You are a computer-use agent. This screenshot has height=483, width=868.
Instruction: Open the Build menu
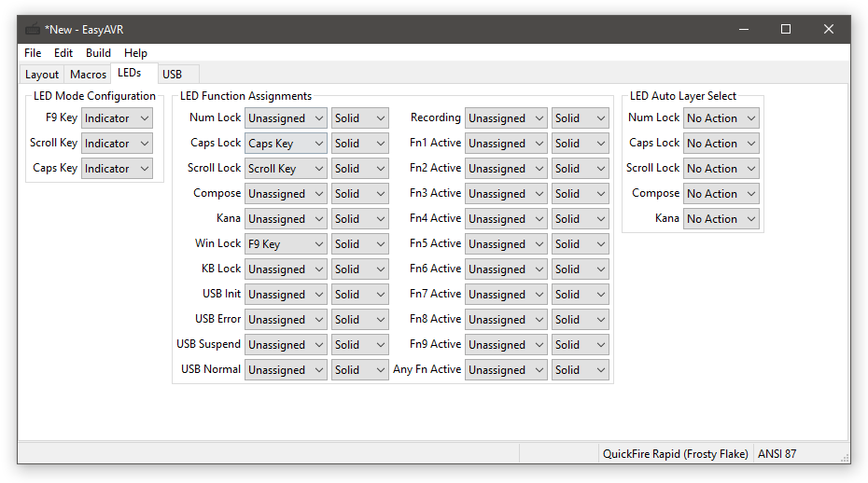click(98, 53)
